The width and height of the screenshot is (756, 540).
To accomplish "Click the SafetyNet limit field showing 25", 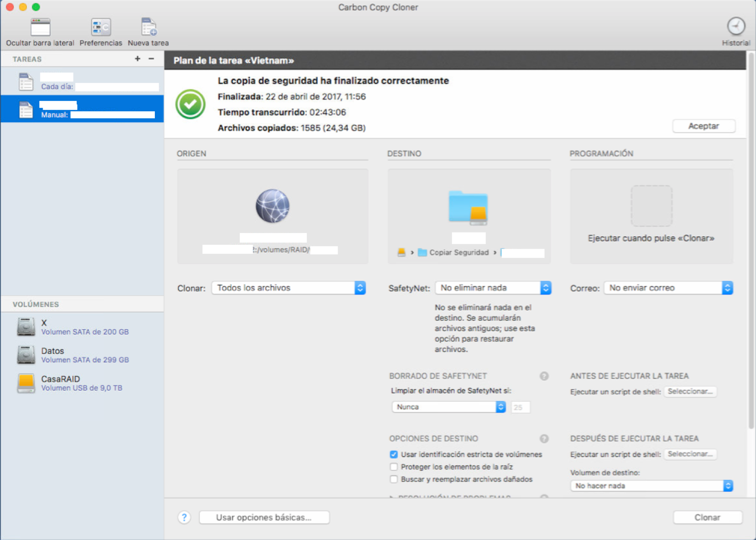I will click(521, 407).
